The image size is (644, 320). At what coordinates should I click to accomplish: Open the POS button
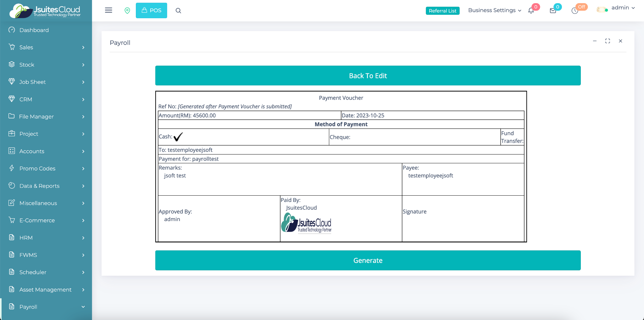pos(151,10)
